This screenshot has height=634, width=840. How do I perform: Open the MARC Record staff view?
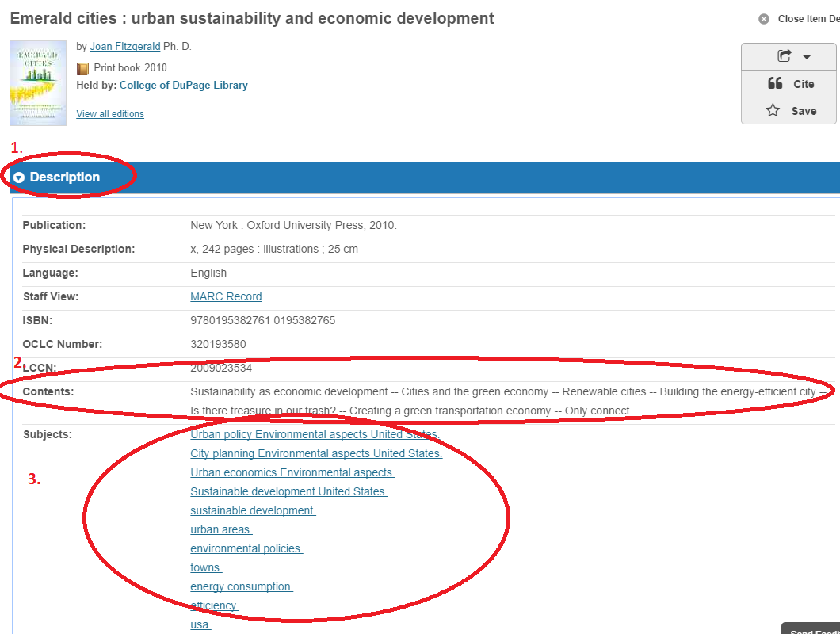[x=226, y=296]
